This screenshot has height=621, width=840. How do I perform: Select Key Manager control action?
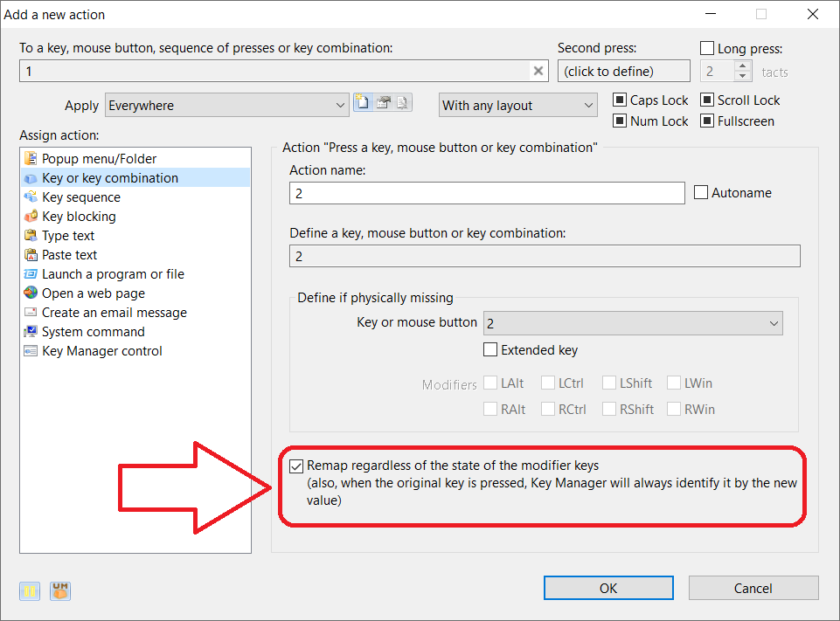point(135,350)
